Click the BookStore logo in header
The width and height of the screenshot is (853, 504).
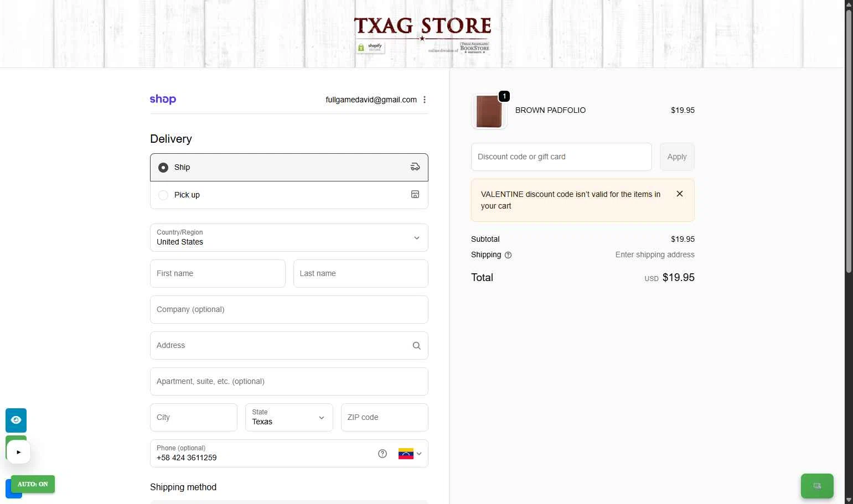[x=474, y=48]
